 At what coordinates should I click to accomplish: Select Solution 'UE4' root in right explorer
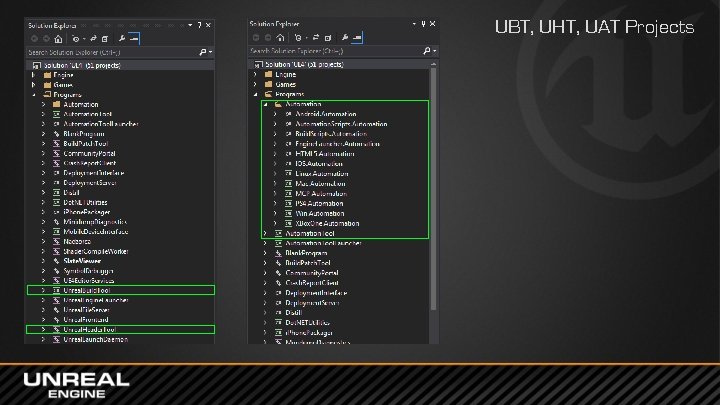point(304,64)
